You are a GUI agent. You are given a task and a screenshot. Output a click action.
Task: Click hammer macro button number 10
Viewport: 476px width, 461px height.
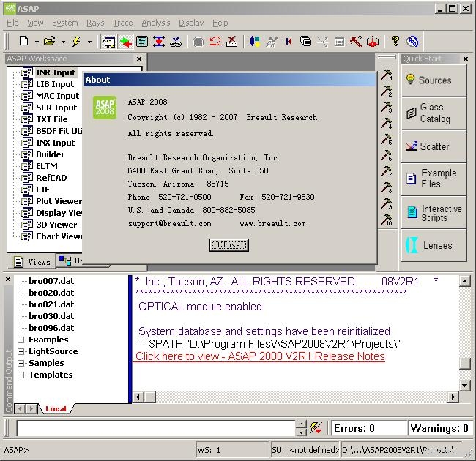(x=387, y=220)
